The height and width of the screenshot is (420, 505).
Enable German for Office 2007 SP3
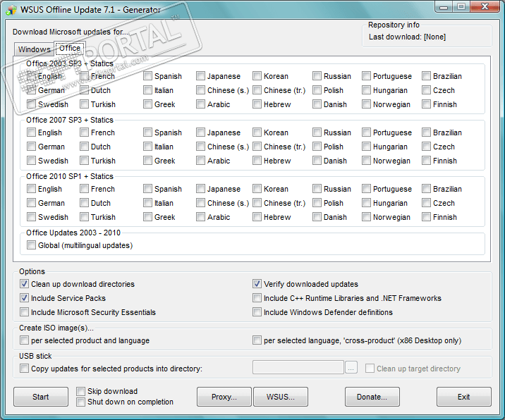(x=31, y=147)
